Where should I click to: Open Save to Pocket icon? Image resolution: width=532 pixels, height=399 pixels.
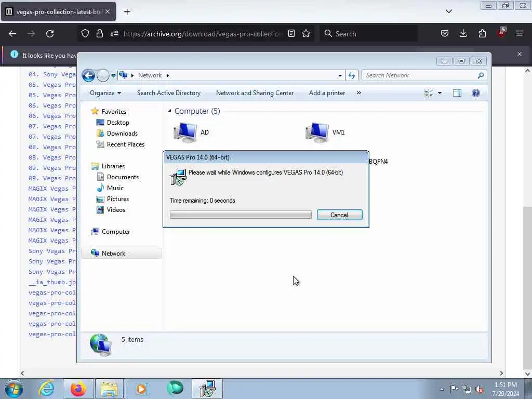point(445,33)
